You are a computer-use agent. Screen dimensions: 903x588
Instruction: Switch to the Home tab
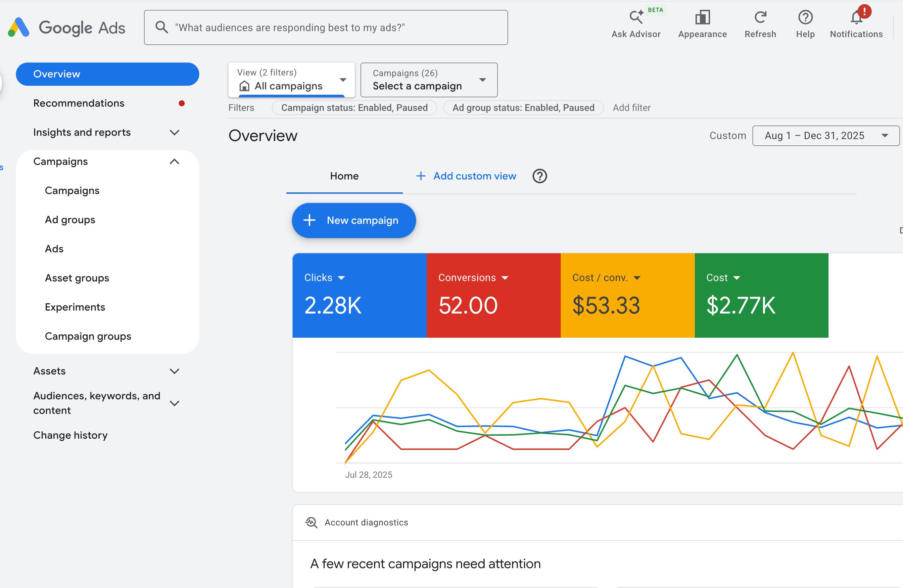(x=344, y=176)
